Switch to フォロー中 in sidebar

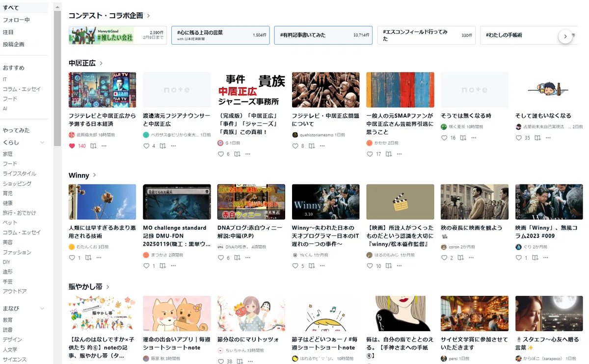coord(16,20)
